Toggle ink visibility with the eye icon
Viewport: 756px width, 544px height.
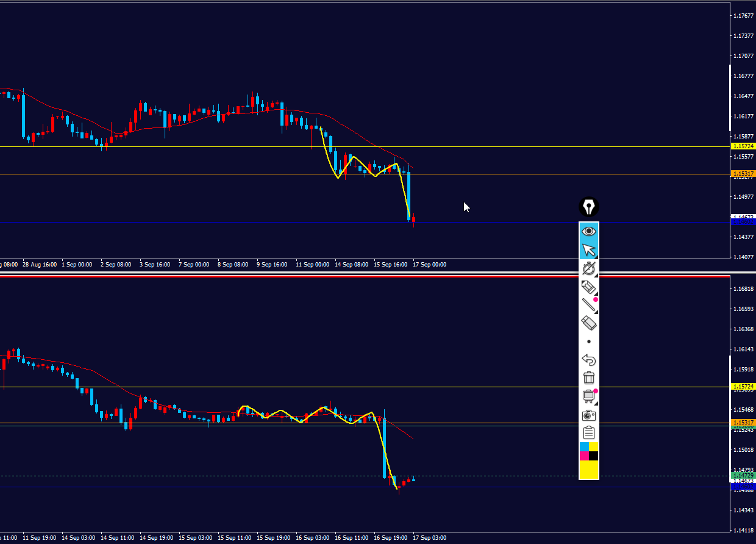(589, 231)
